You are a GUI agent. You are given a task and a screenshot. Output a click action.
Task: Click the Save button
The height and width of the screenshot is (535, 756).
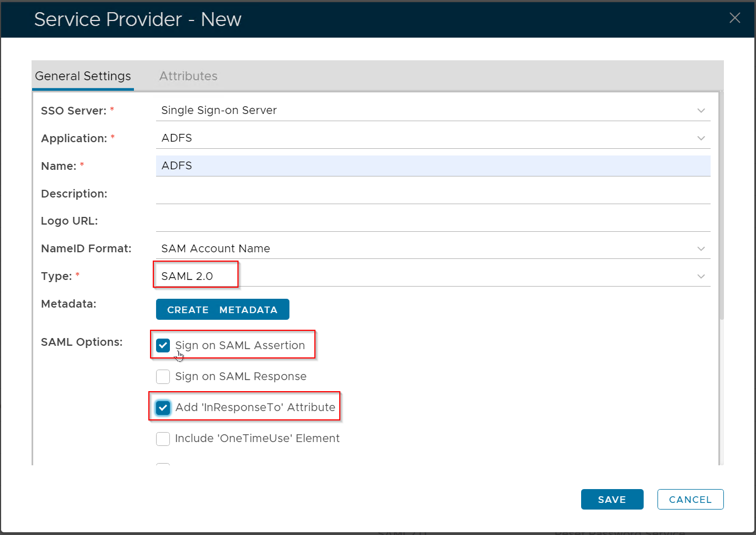pyautogui.click(x=612, y=500)
